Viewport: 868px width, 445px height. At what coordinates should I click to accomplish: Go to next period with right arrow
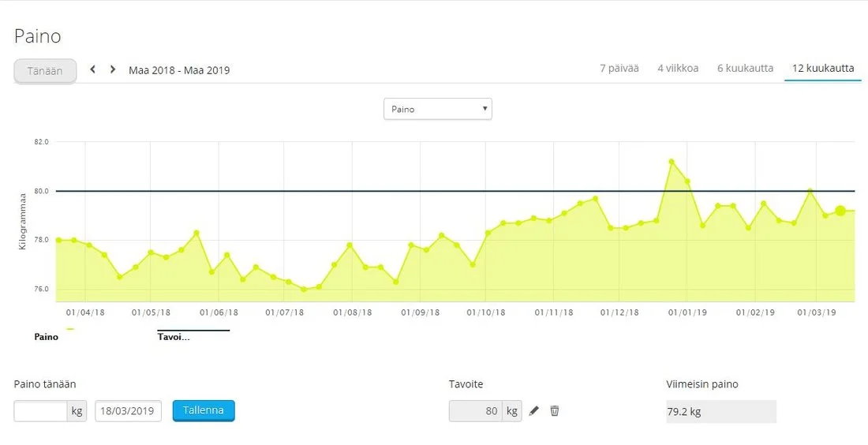click(113, 69)
